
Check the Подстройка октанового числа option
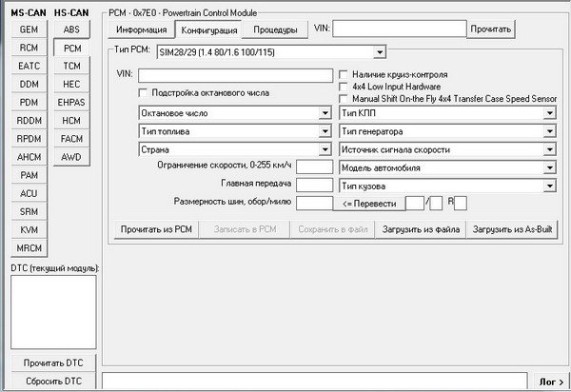click(x=144, y=92)
